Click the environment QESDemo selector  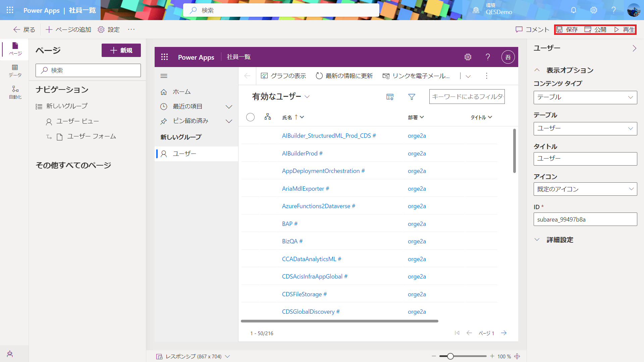pos(492,9)
